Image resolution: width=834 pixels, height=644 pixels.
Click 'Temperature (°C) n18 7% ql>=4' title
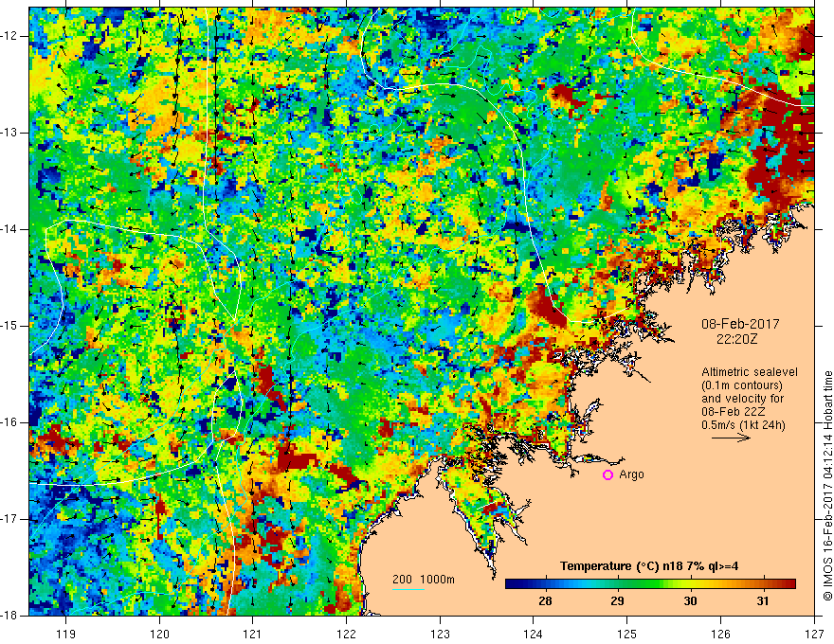pyautogui.click(x=649, y=566)
